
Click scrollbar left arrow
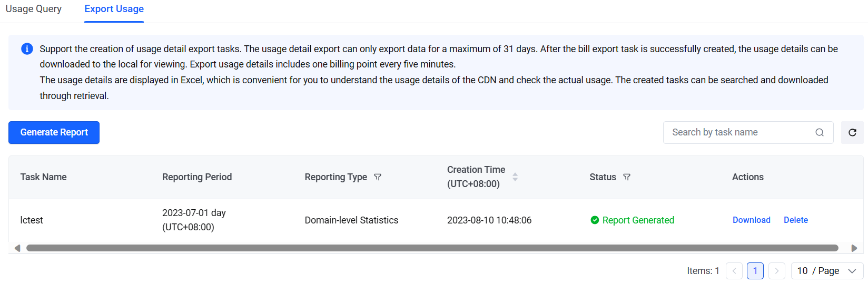pyautogui.click(x=17, y=248)
